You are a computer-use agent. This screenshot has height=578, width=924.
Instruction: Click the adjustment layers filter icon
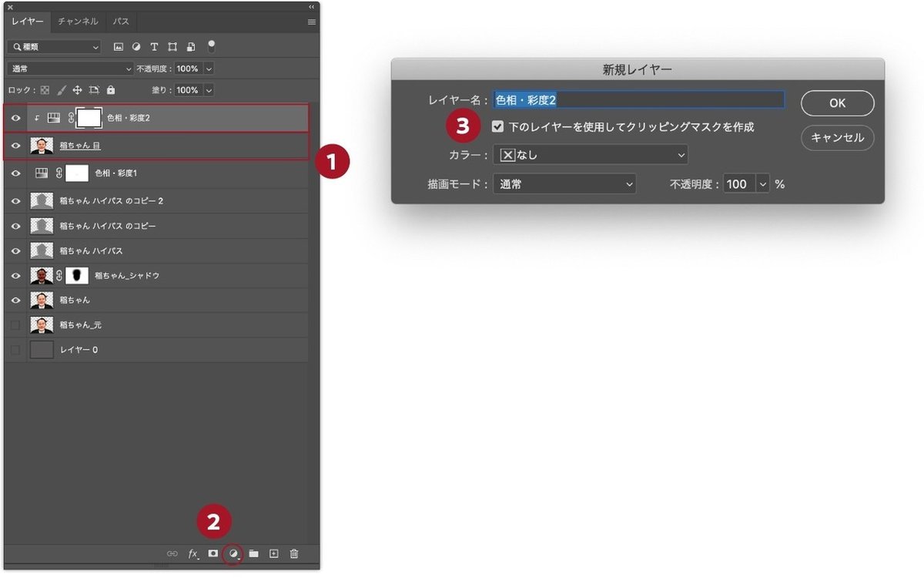coord(136,47)
